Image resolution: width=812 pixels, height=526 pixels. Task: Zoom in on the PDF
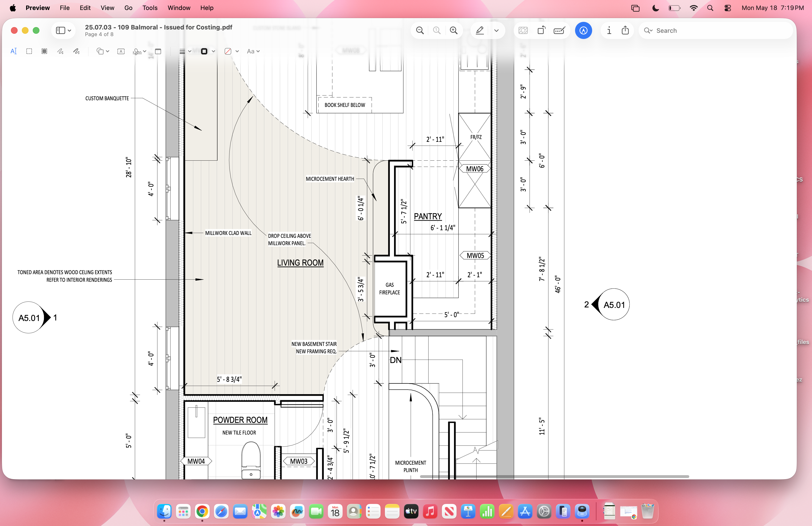(x=453, y=30)
